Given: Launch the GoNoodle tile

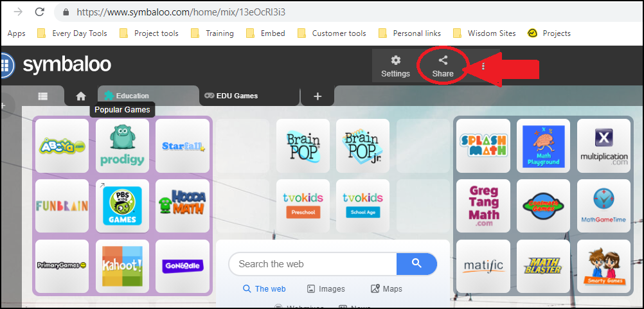Looking at the screenshot, I should (x=183, y=266).
